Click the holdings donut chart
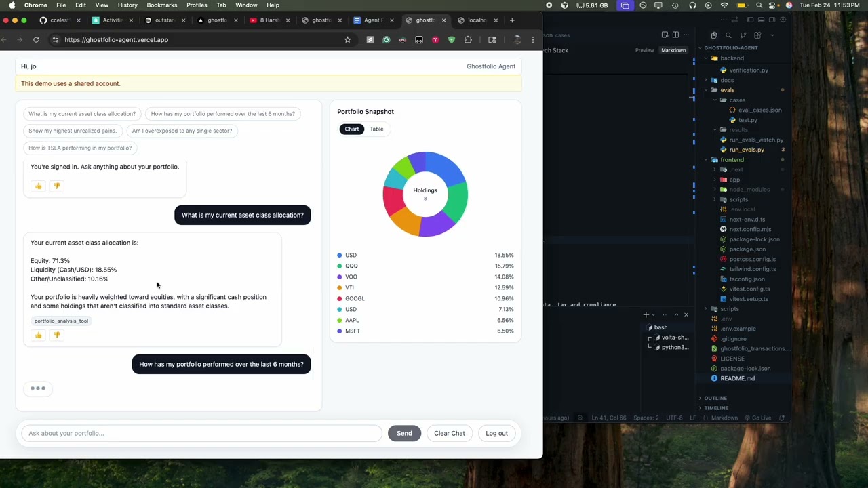Viewport: 868px width, 488px height. coord(425,195)
